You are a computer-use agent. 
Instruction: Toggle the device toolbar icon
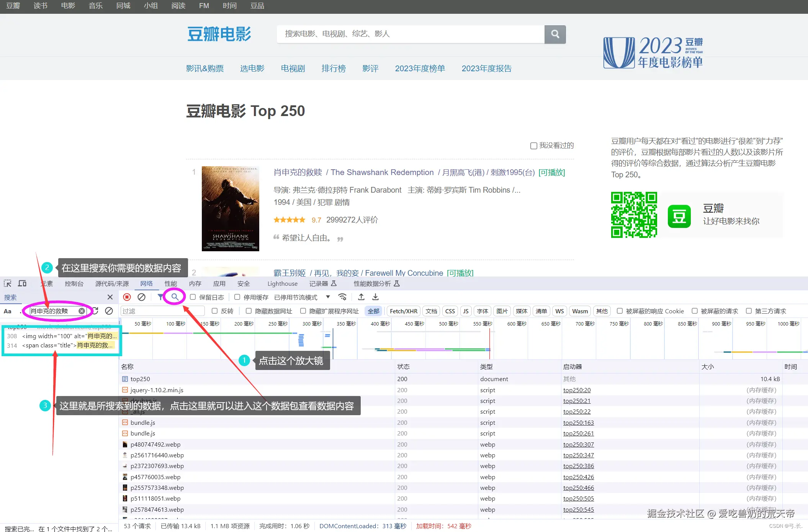pos(22,283)
